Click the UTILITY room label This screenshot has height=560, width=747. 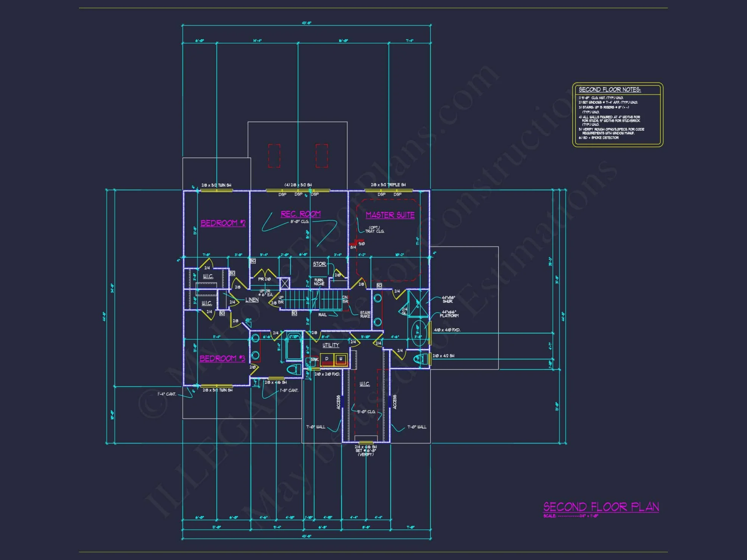click(x=331, y=345)
